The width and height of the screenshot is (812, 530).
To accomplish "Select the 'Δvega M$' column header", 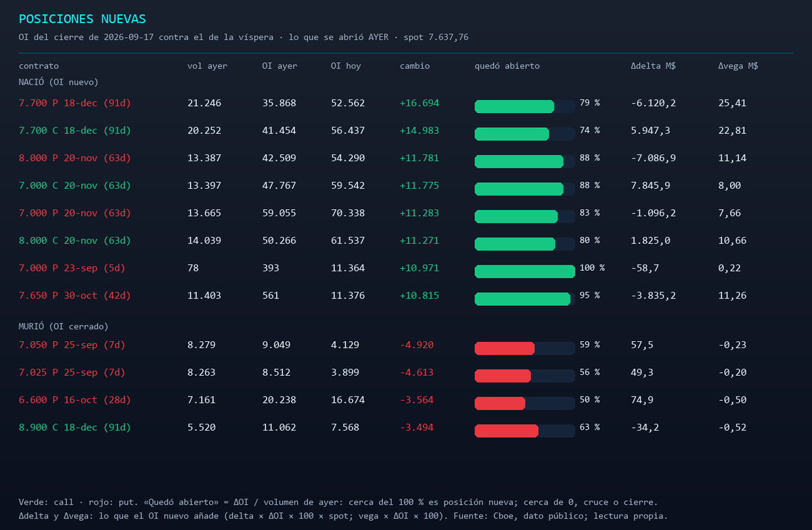I will click(x=738, y=66).
